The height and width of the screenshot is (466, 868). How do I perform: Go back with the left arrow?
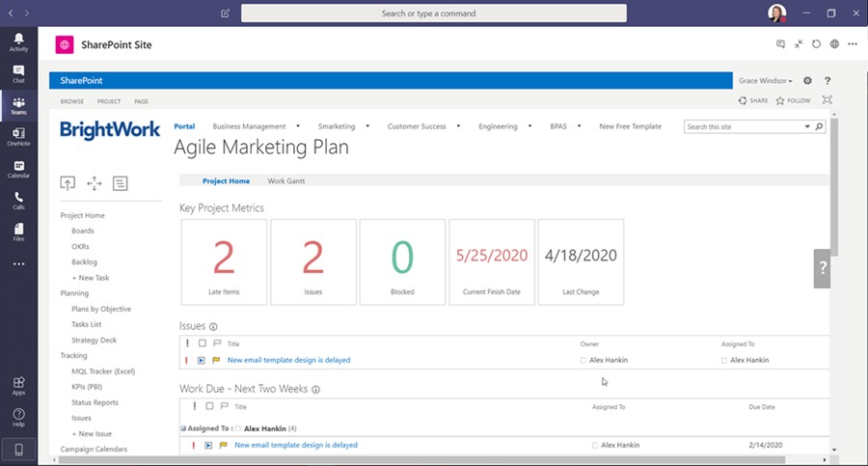click(x=11, y=14)
